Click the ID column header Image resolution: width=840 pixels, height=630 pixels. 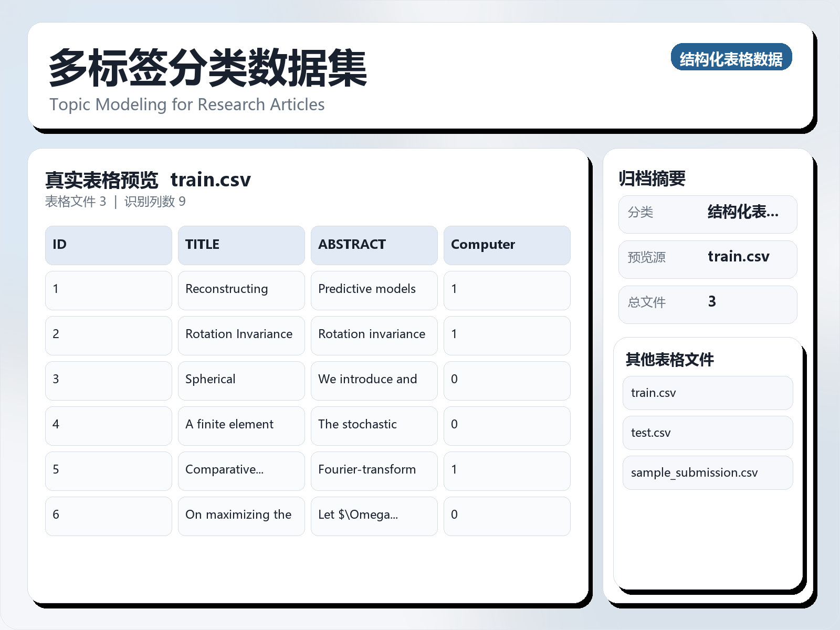coord(108,245)
